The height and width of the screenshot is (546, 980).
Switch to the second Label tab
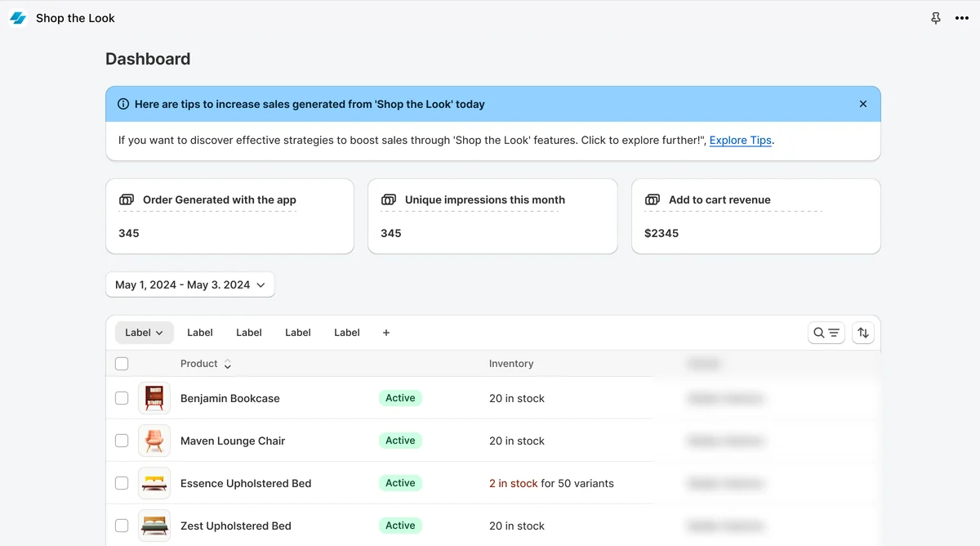click(x=200, y=333)
